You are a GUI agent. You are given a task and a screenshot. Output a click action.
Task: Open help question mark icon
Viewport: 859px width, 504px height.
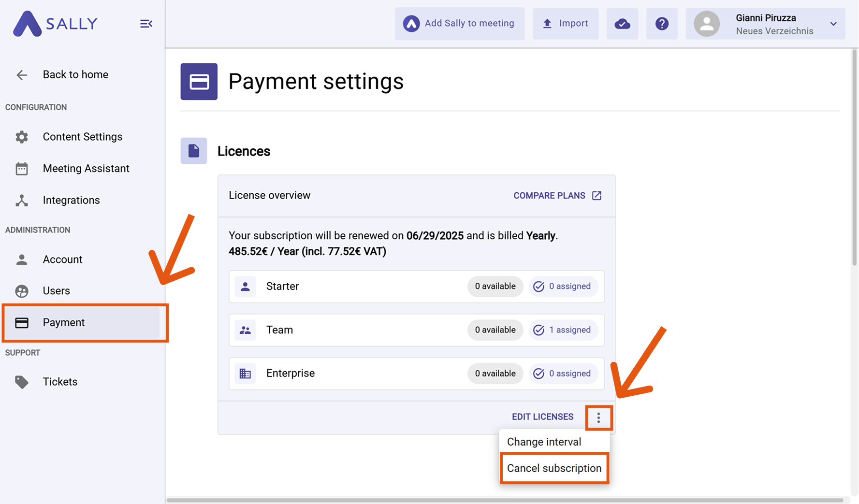tap(662, 24)
